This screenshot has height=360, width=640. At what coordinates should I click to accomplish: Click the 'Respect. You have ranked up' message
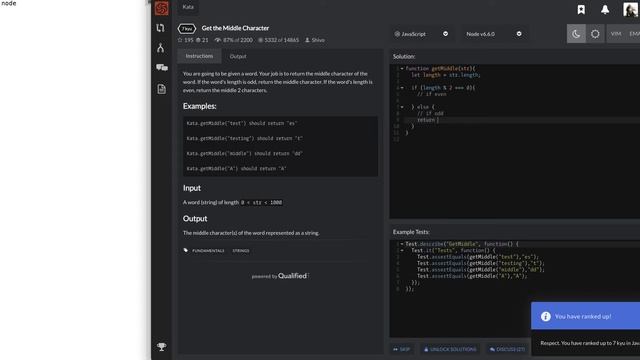tap(590, 343)
